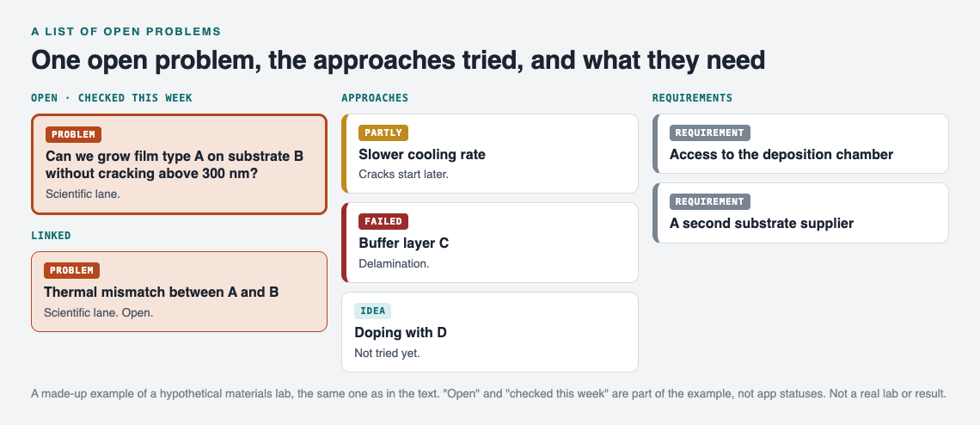This screenshot has width=980, height=425.
Task: Click the 'Cracks start later.' description text
Action: pyautogui.click(x=404, y=174)
